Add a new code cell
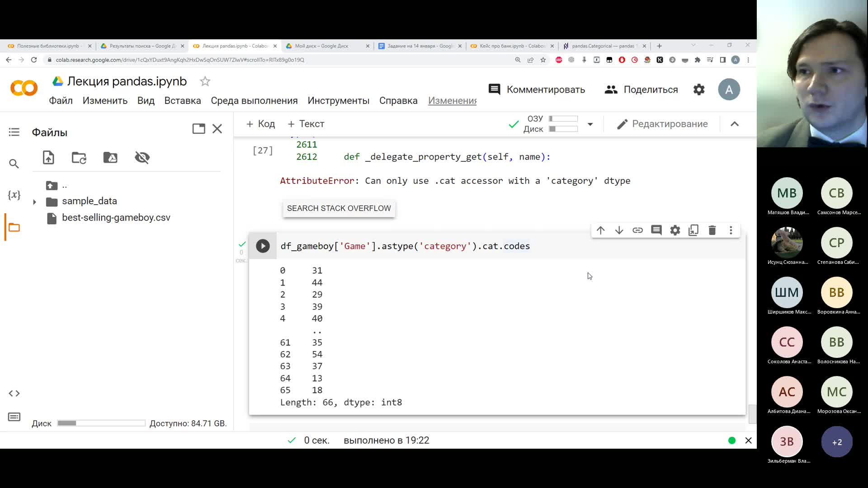The image size is (868, 488). point(260,124)
